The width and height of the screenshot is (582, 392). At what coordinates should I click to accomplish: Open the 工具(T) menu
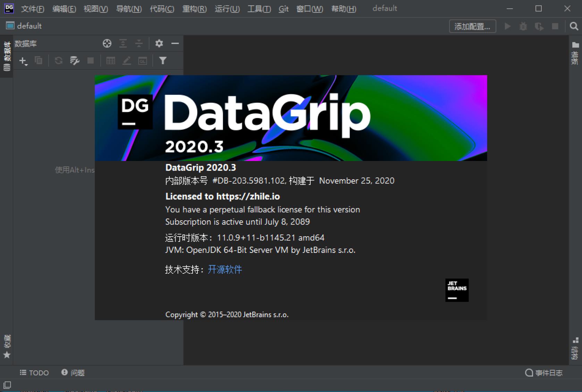(x=259, y=9)
